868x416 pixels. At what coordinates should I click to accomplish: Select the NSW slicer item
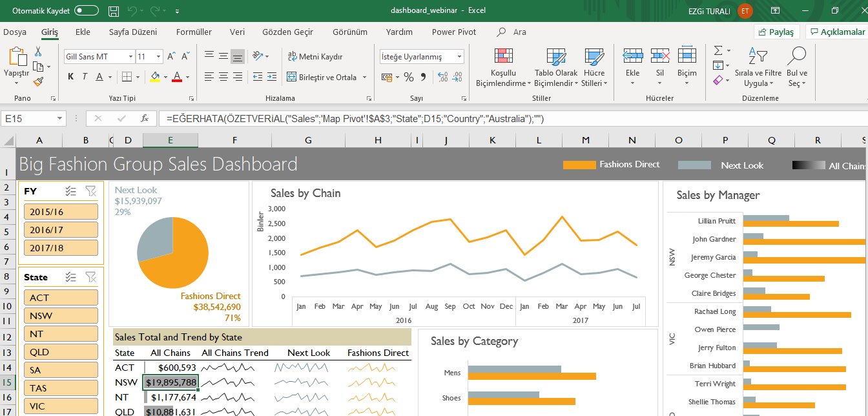pyautogui.click(x=61, y=315)
